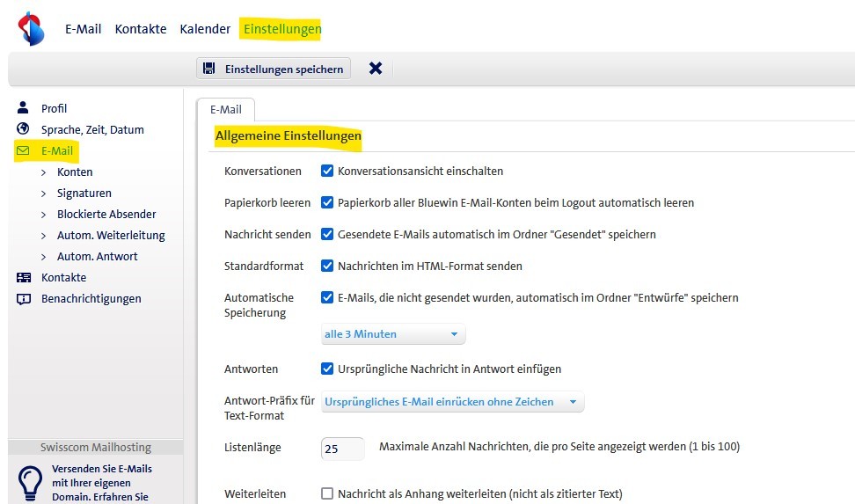Image resolution: width=855 pixels, height=504 pixels.
Task: Uncheck automatic Papierkorb emptying on logout
Action: (x=327, y=202)
